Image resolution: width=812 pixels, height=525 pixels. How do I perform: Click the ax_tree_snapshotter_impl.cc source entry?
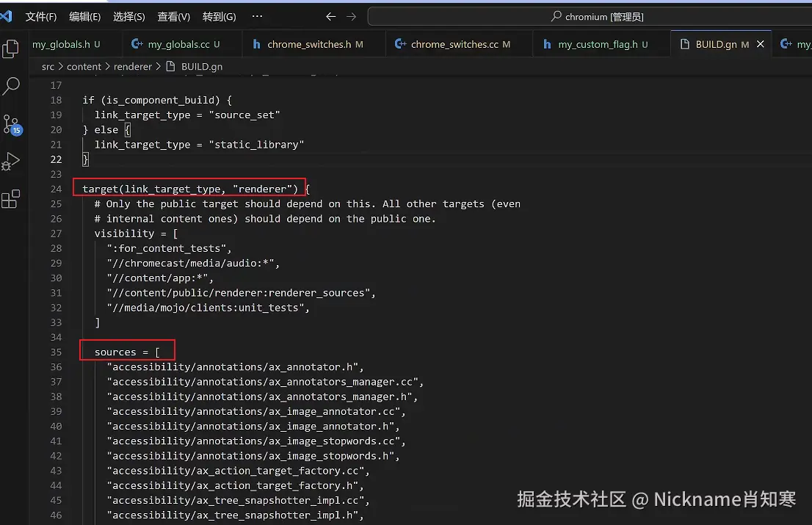click(238, 501)
